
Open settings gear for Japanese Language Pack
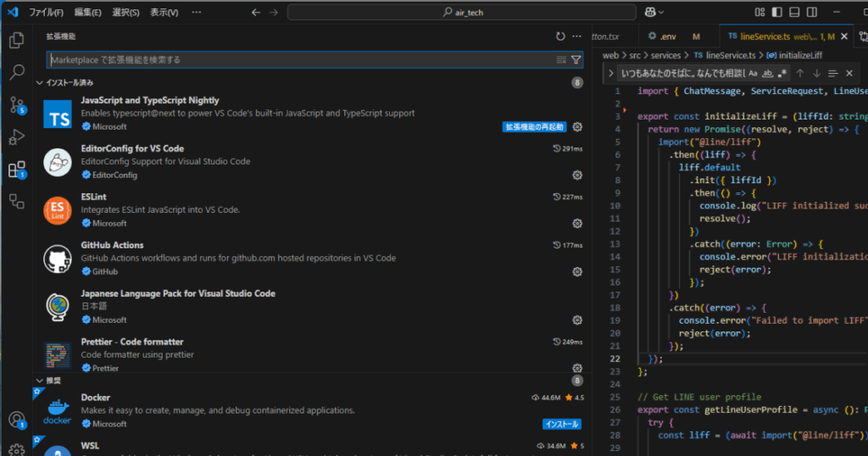[x=577, y=320]
